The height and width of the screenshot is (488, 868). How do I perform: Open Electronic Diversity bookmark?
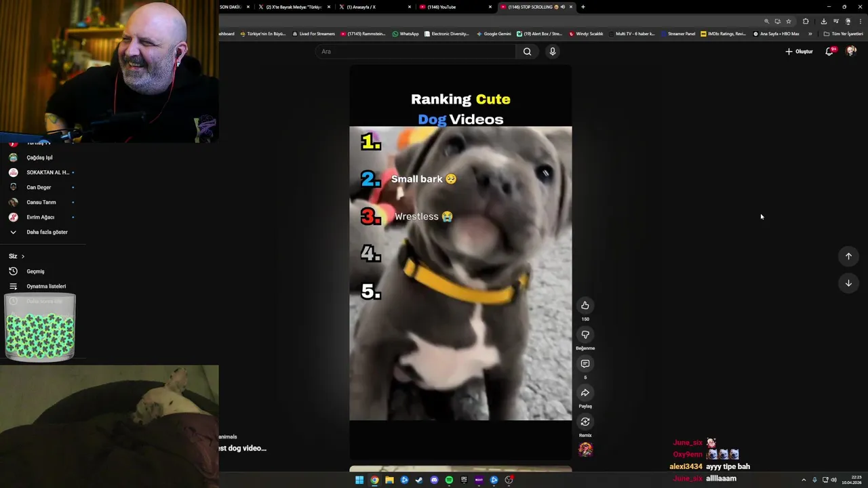coord(447,34)
